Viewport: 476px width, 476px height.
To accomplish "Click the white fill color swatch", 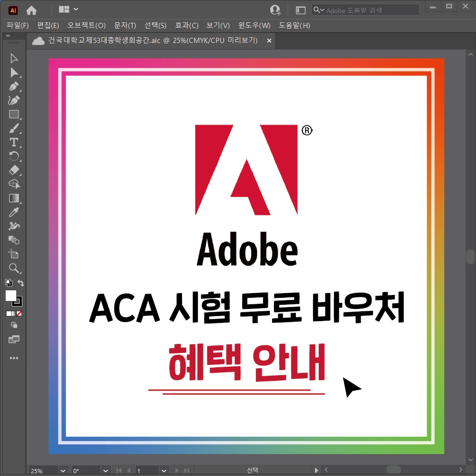I will tap(11, 295).
